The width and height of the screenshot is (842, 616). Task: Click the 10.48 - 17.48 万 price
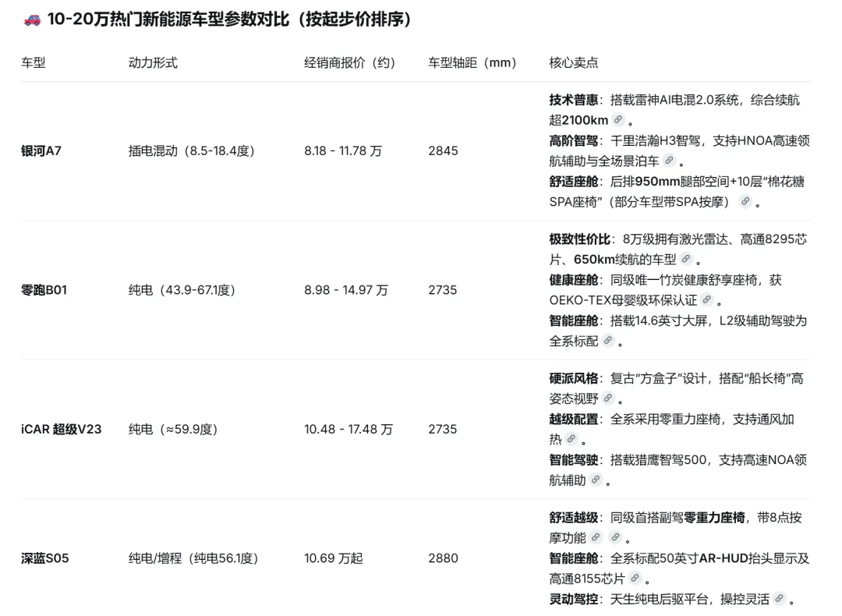348,429
